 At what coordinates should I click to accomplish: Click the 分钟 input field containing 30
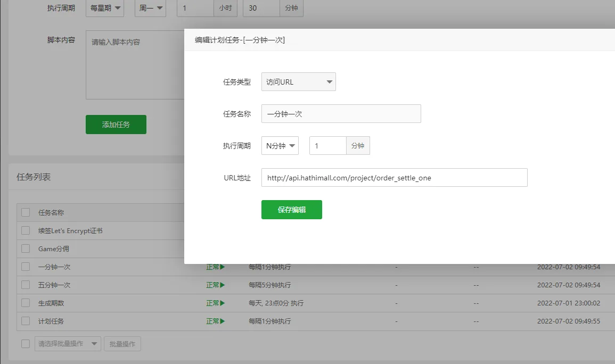pos(261,8)
